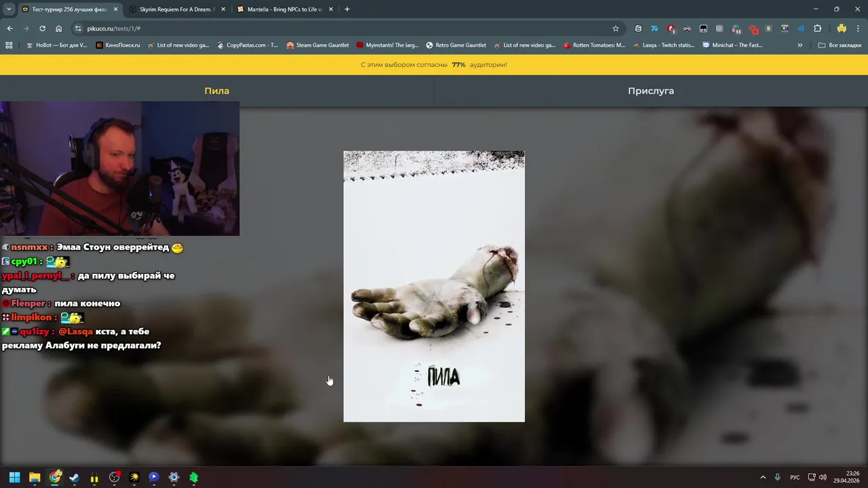This screenshot has width=868, height=488.
Task: Open the red extension with badge 1
Action: 671,28
